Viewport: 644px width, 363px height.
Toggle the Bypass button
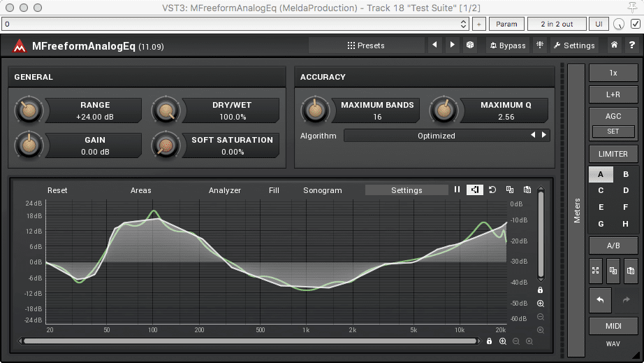click(508, 45)
